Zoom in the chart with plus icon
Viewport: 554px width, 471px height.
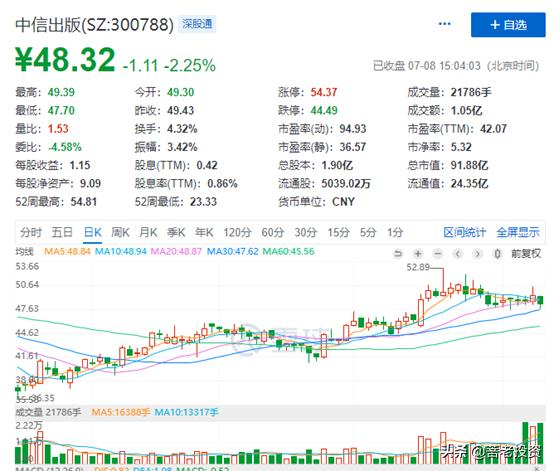(x=418, y=253)
